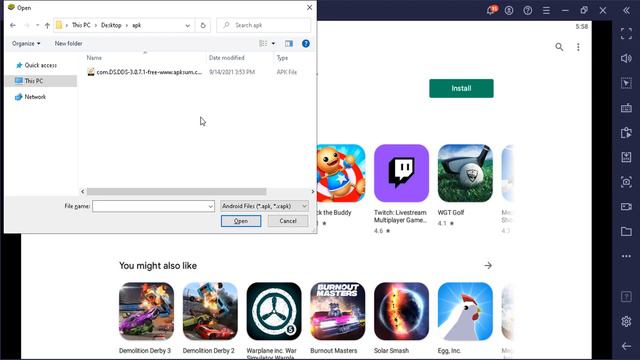
Task: Open Play Store more options menu
Action: (x=578, y=47)
